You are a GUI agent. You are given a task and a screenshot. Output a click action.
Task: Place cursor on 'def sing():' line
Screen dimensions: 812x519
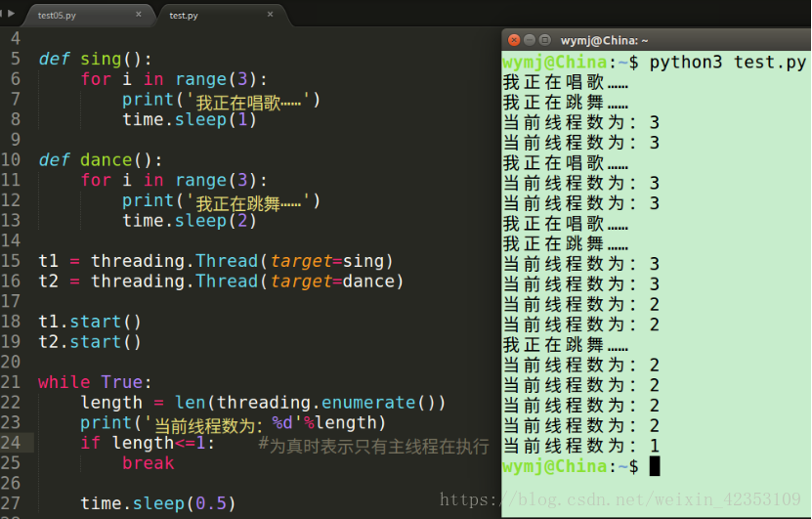click(96, 59)
